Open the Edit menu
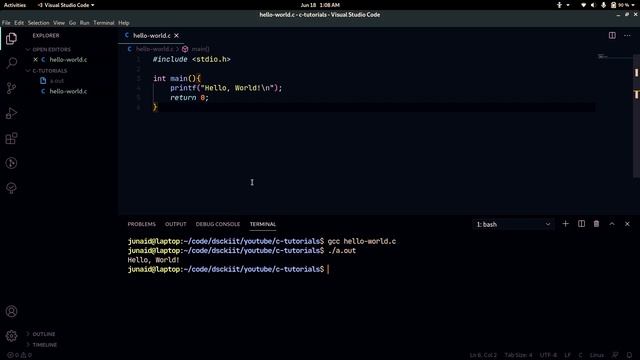This screenshot has height=360, width=640. pos(19,23)
